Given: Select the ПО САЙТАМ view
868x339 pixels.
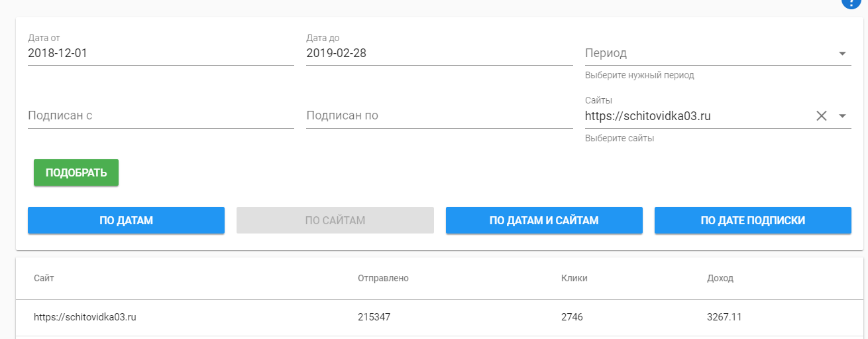Looking at the screenshot, I should coord(335,220).
